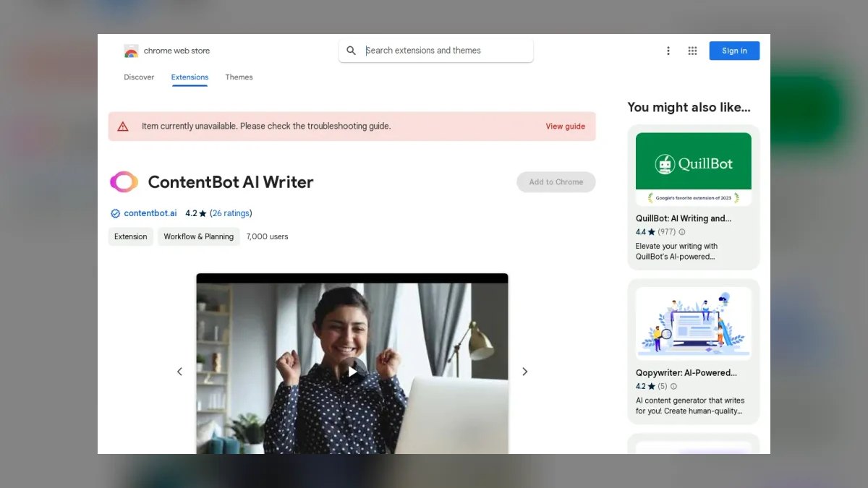Open the contentbot.ai publisher link
Image resolution: width=868 pixels, height=488 pixels.
tap(150, 213)
